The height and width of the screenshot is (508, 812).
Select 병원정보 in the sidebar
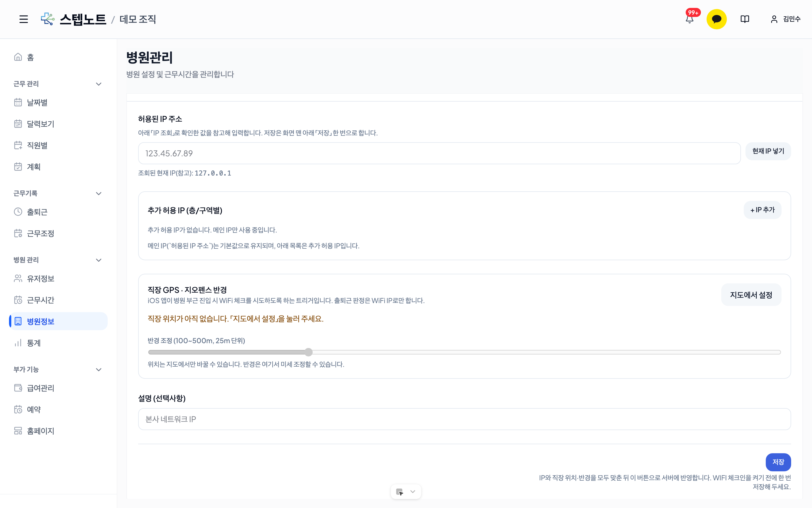[58, 321]
